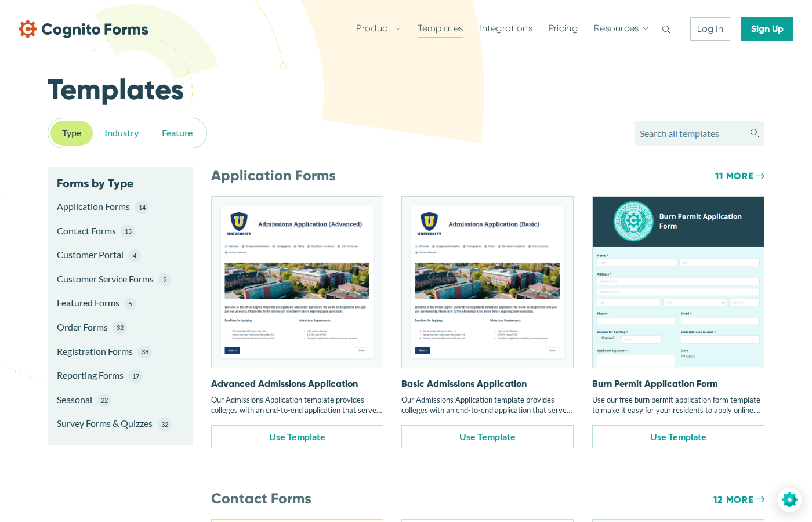
Task: Open Basic Admissions Application thumbnail
Action: [x=487, y=282]
